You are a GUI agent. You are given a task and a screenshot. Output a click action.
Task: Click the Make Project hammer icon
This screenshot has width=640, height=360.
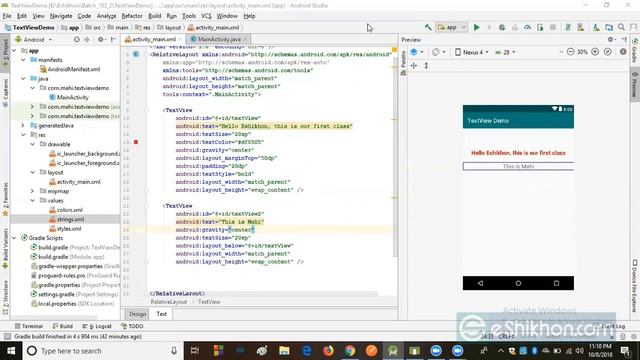(x=428, y=27)
